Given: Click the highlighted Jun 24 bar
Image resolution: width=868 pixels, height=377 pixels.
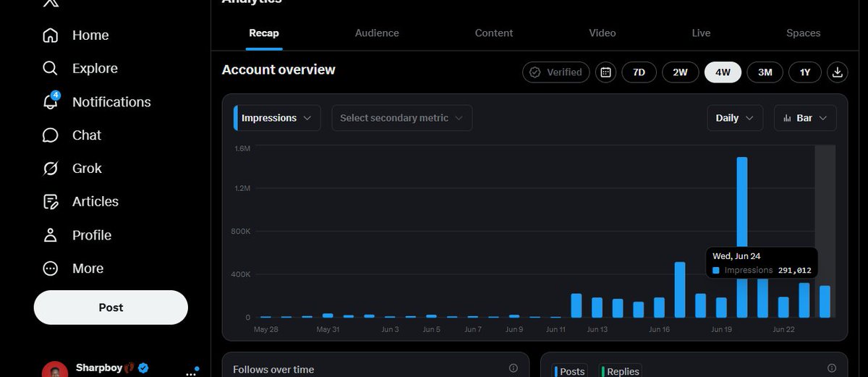Looking at the screenshot, I should click(825, 302).
